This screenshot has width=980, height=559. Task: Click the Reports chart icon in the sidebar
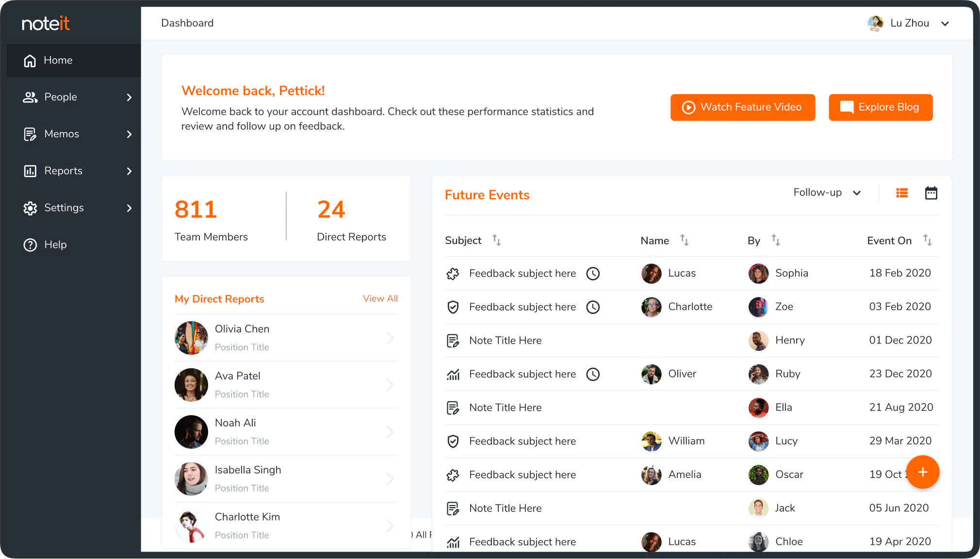pos(30,171)
